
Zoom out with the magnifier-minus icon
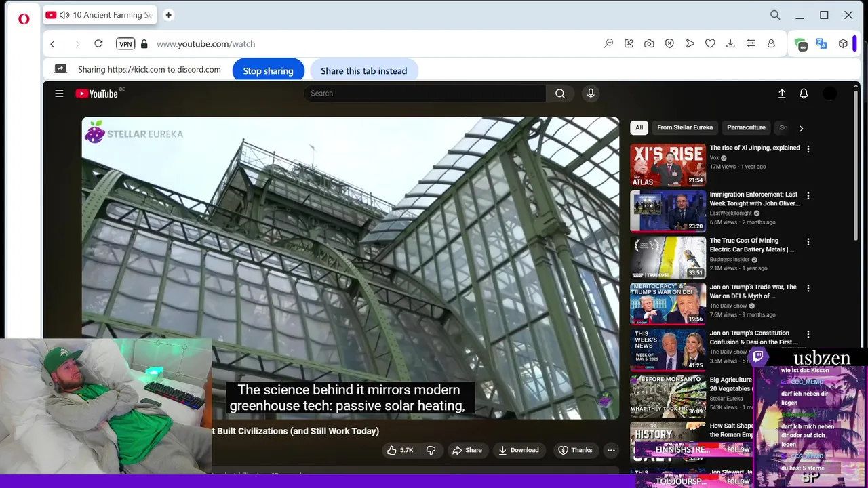(608, 44)
